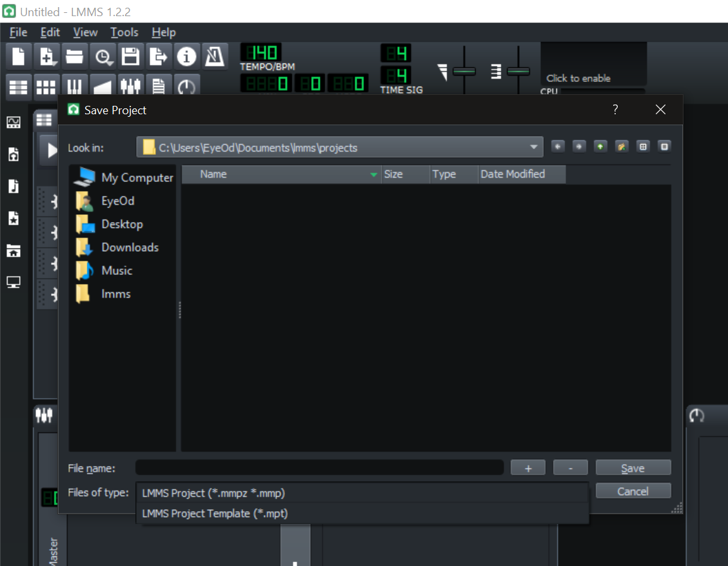Select lmms folder in sidebar list
The height and width of the screenshot is (566, 728).
click(123, 294)
